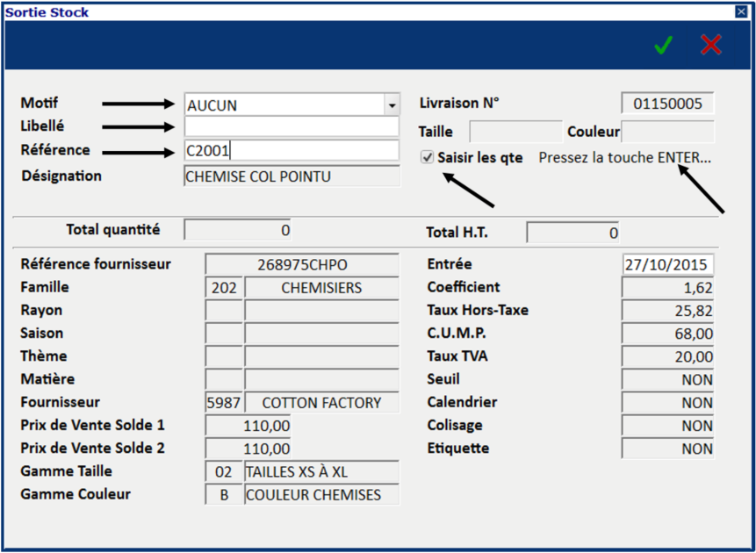Toggle the Saisir les qte checkbox
This screenshot has height=553, width=756.
pyautogui.click(x=428, y=158)
